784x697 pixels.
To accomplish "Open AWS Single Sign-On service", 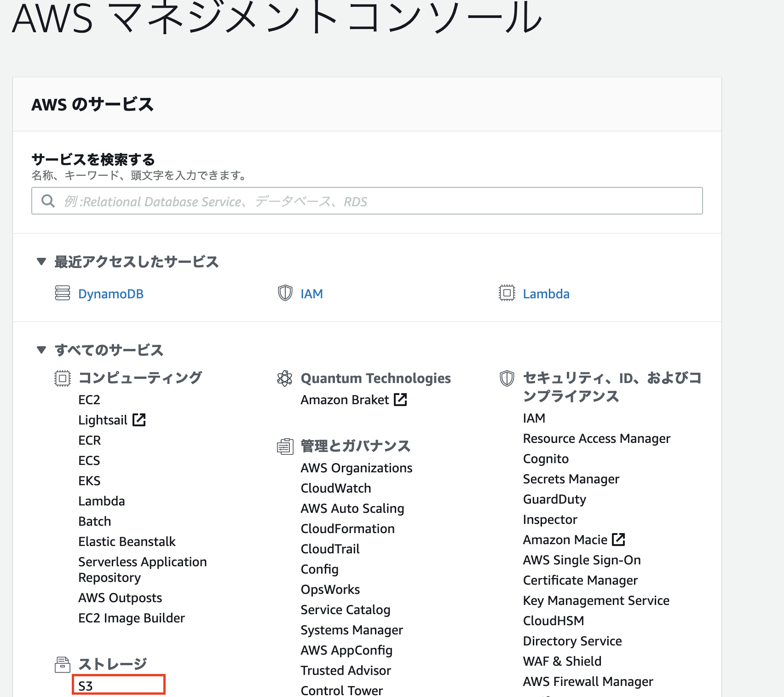I will point(582,560).
